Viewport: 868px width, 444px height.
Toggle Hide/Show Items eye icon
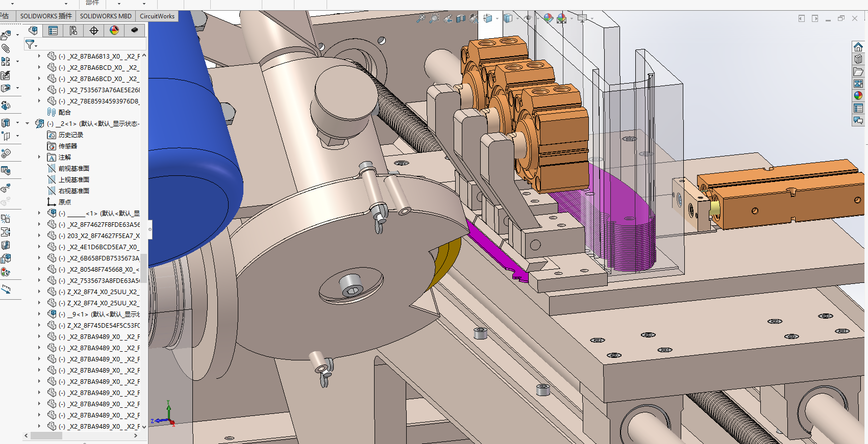[528, 18]
